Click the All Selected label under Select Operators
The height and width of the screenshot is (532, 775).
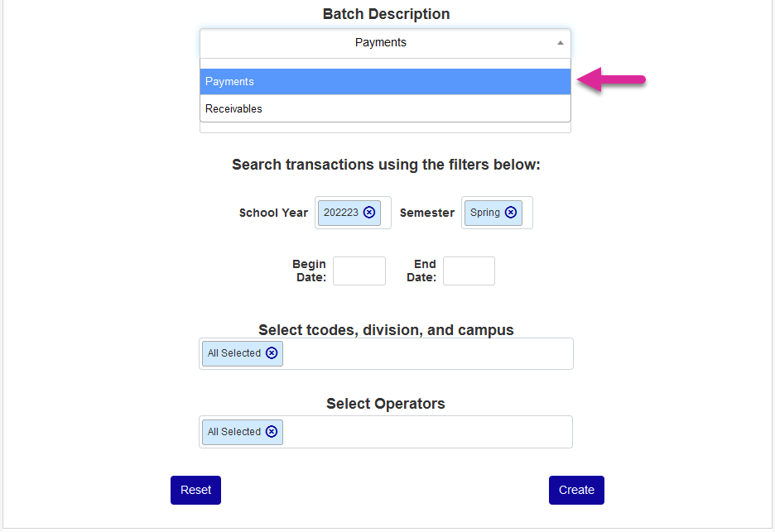point(234,432)
